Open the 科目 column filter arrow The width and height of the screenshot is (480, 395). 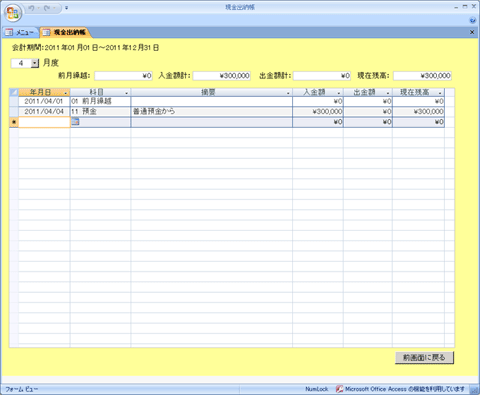coord(126,93)
